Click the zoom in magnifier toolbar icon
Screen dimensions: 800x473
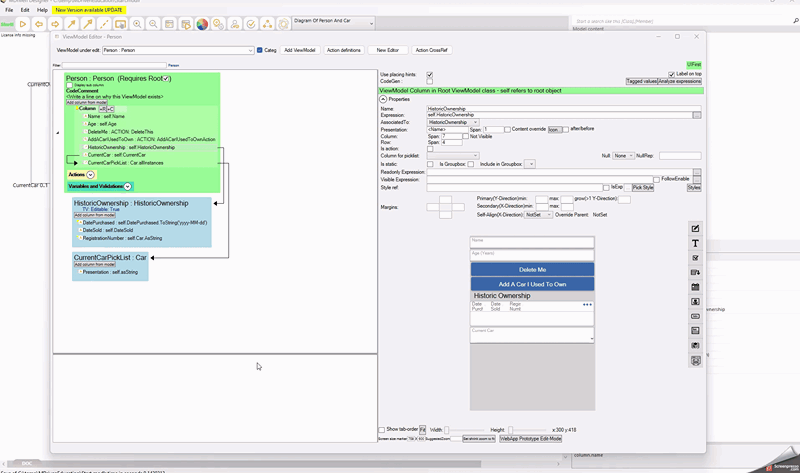coord(135,23)
